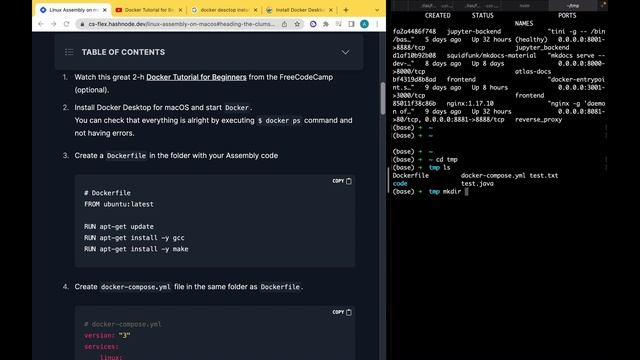
Task: Toggle the browser side panel
Action: tap(351, 24)
